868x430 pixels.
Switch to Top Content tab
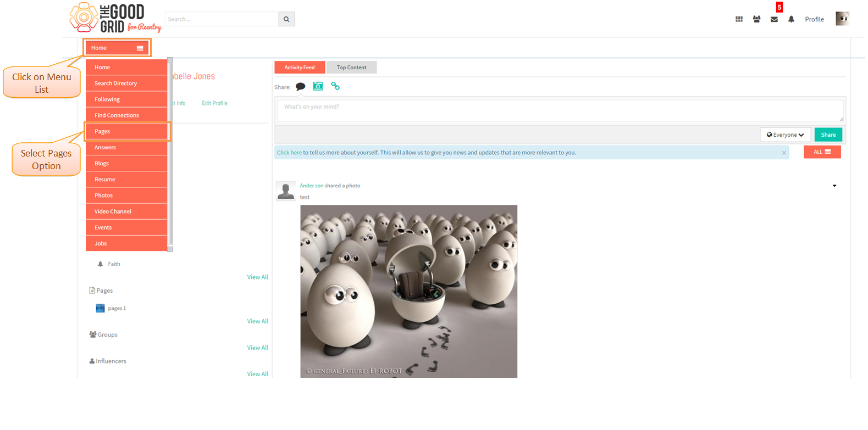[351, 67]
